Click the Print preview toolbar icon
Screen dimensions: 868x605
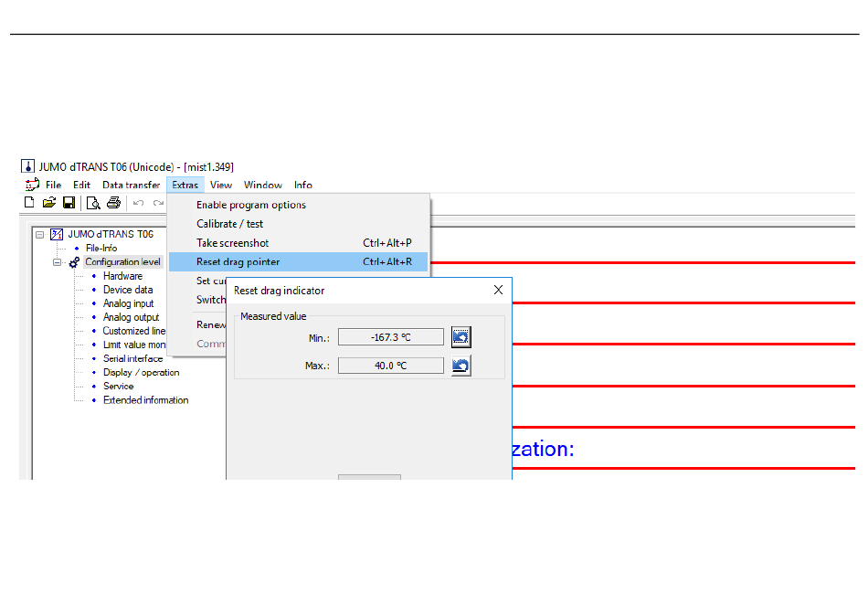click(x=93, y=203)
